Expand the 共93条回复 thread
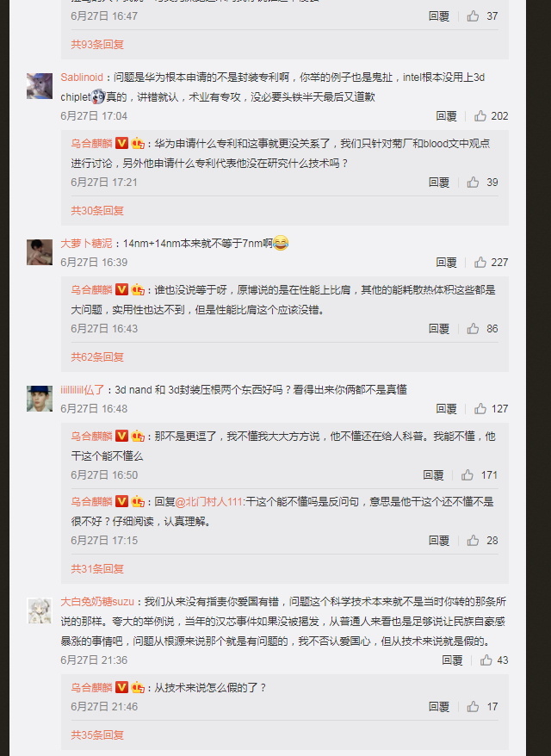The width and height of the screenshot is (551, 756). pos(97,45)
